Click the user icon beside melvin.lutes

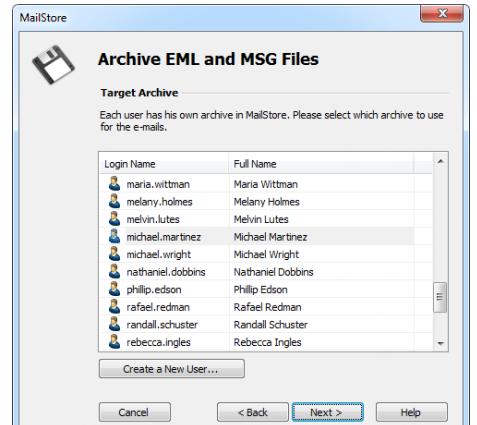114,219
